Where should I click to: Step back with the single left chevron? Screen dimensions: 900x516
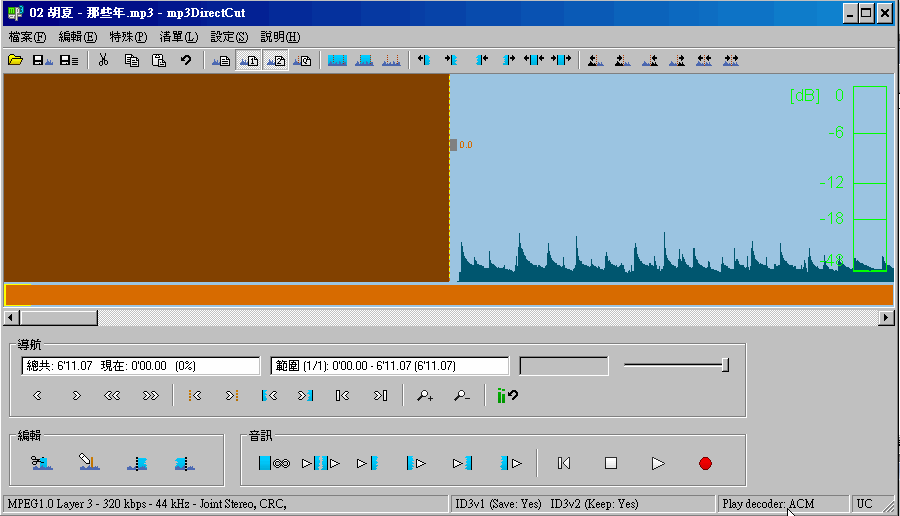coord(37,395)
